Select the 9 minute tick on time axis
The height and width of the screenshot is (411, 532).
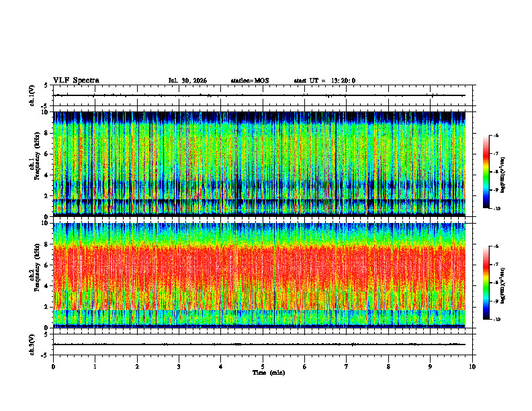point(430,367)
